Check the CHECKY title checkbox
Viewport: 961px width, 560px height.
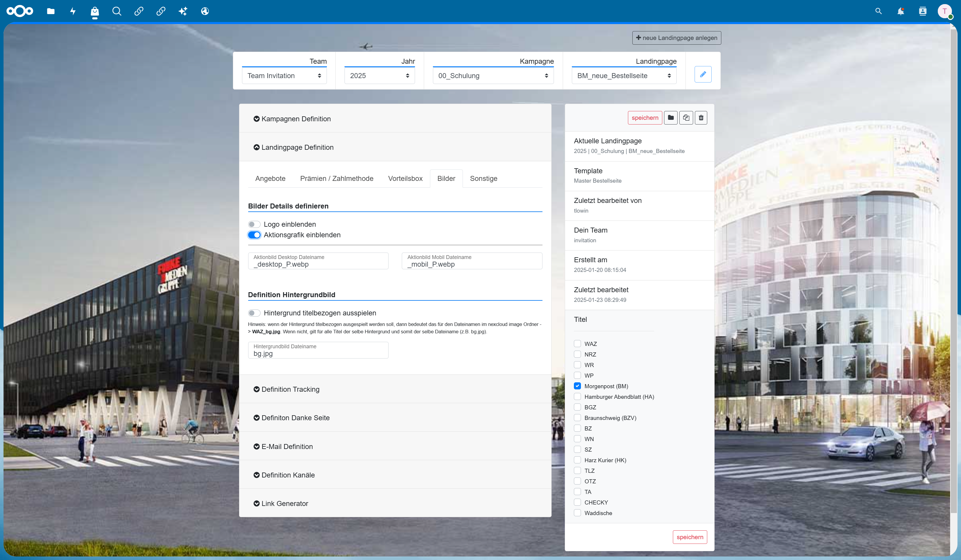pyautogui.click(x=577, y=502)
